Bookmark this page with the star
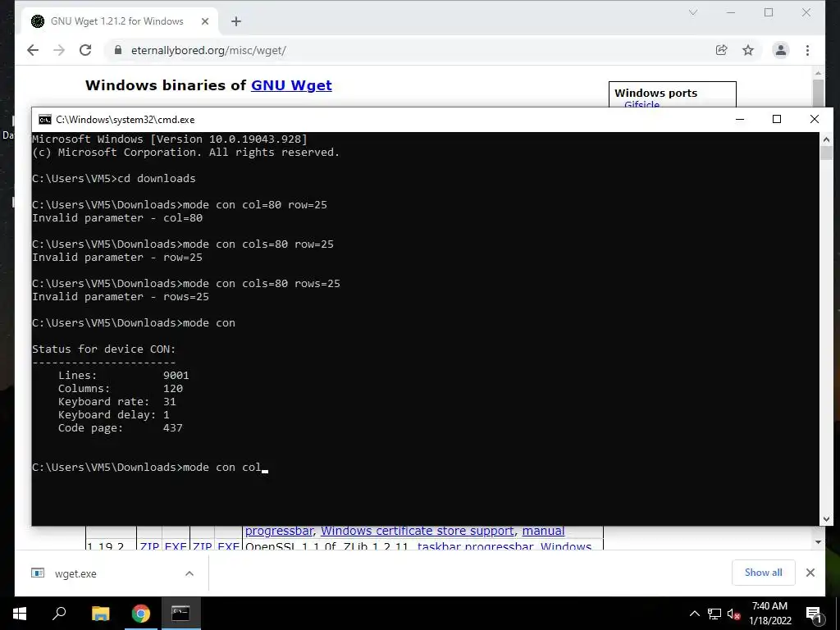The width and height of the screenshot is (840, 630). pyautogui.click(x=748, y=50)
